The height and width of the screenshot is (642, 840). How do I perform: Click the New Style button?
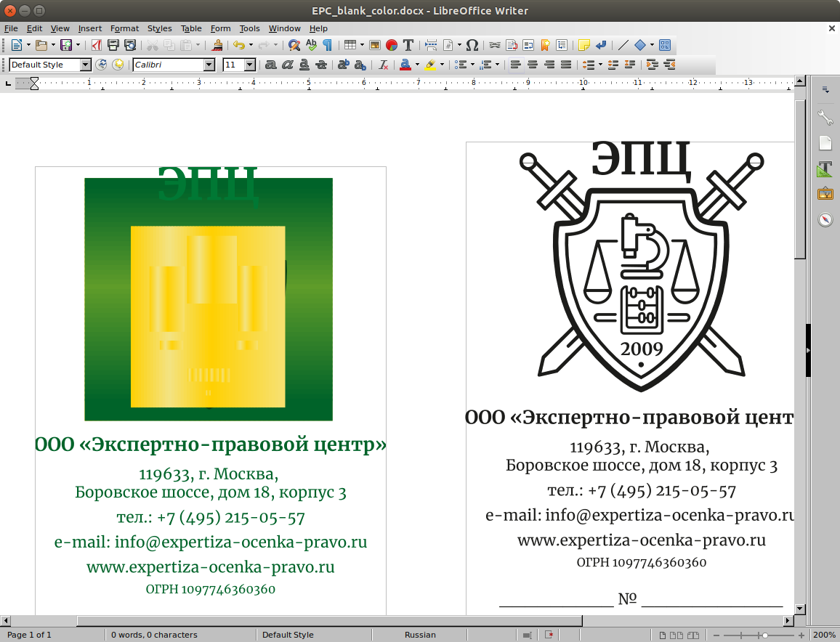click(x=118, y=65)
